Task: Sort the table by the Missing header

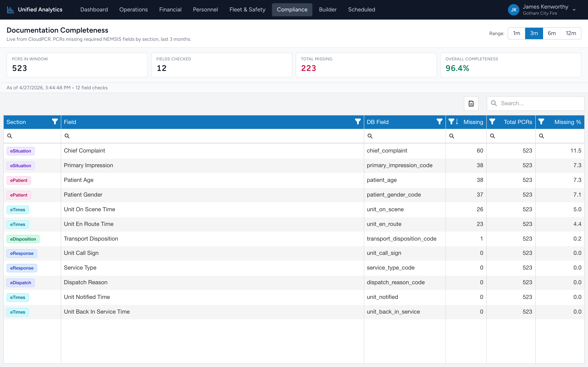Action: click(x=473, y=122)
